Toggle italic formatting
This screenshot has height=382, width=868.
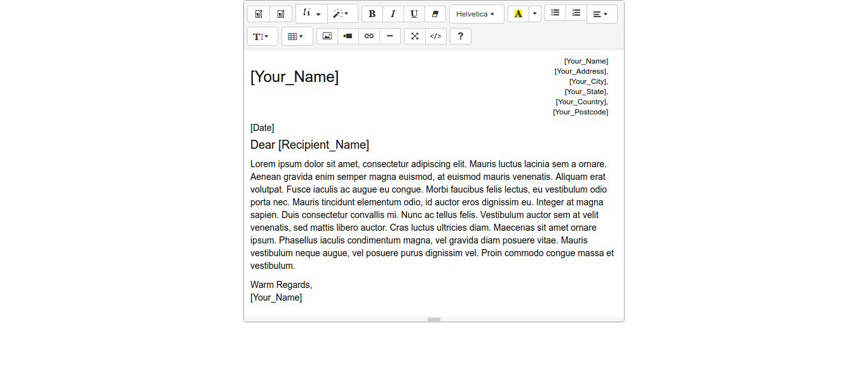pos(393,14)
